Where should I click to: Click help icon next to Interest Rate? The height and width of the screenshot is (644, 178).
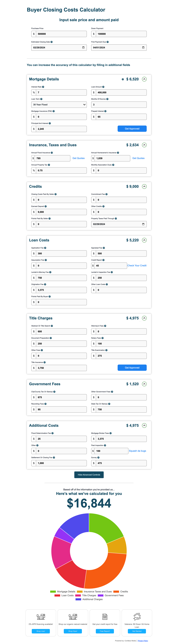pos(43,87)
